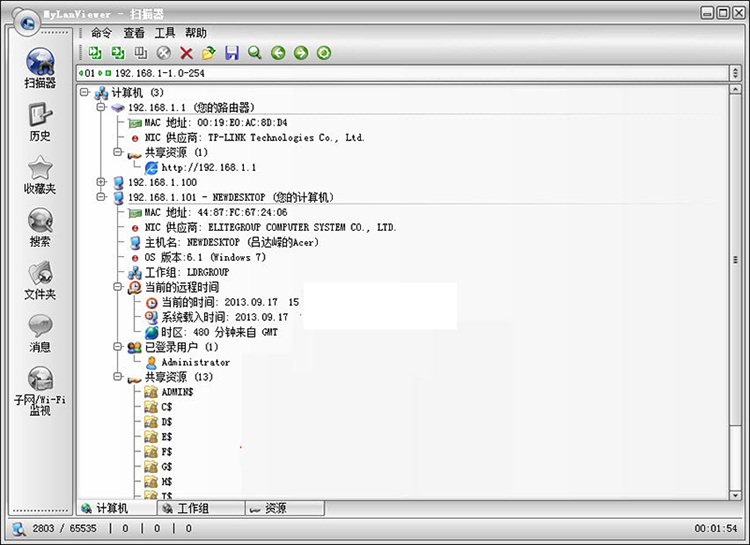Viewport: 750px width, 545px height.
Task: Open the 历史 history panel
Action: pyautogui.click(x=40, y=120)
